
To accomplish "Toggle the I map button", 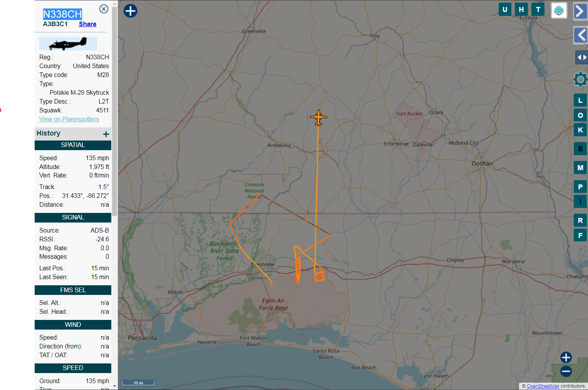I will pos(580,201).
